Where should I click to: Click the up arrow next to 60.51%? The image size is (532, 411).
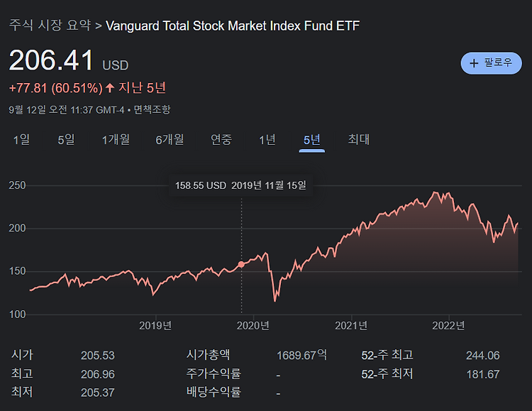(x=109, y=88)
